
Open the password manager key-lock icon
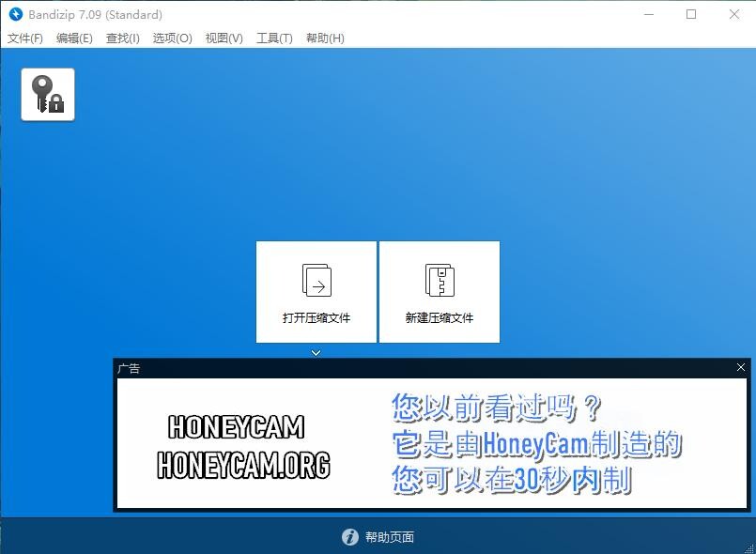(x=48, y=95)
